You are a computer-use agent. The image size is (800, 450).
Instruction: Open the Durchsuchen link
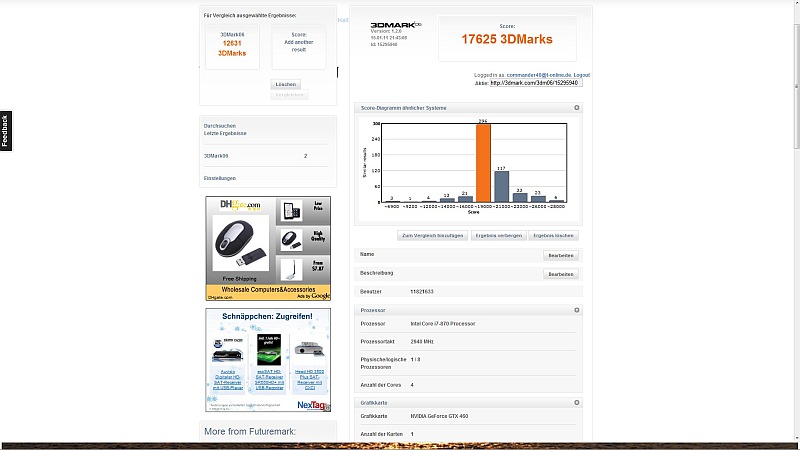click(x=220, y=126)
